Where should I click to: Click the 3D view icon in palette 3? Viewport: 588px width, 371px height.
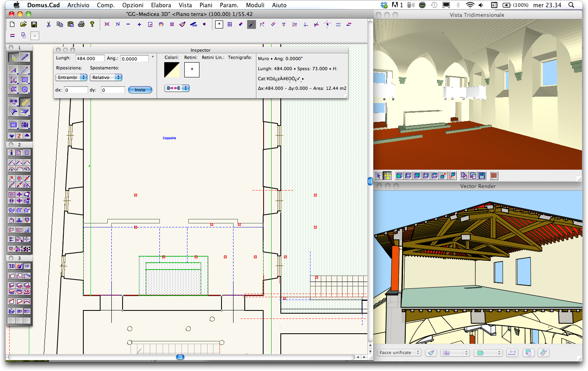(x=12, y=266)
